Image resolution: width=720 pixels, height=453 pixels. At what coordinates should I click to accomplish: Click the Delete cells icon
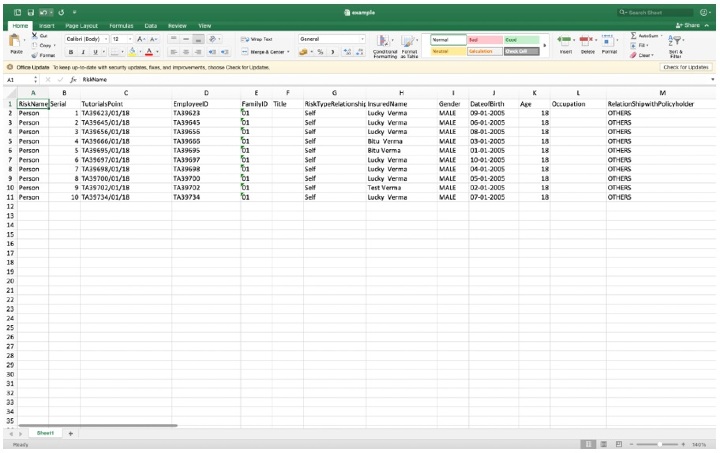click(x=586, y=40)
